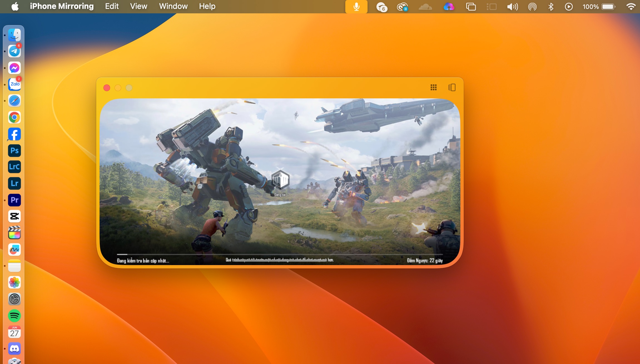
Task: Open Lightroom Classic dock icon
Action: pos(14,167)
